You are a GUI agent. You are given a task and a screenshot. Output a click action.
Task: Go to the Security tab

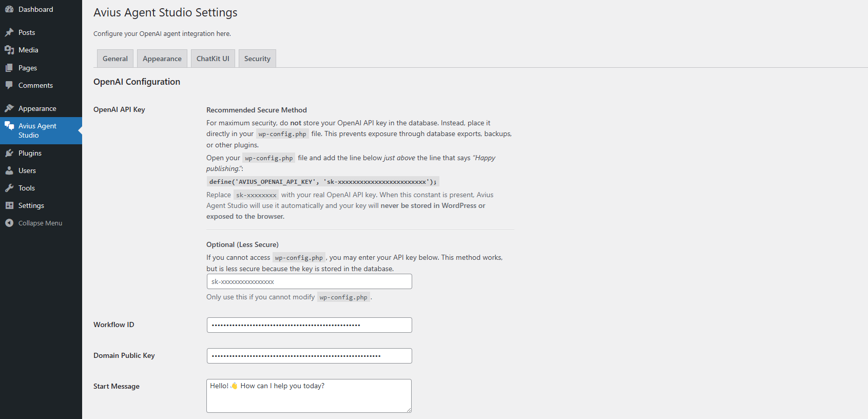[x=257, y=59]
